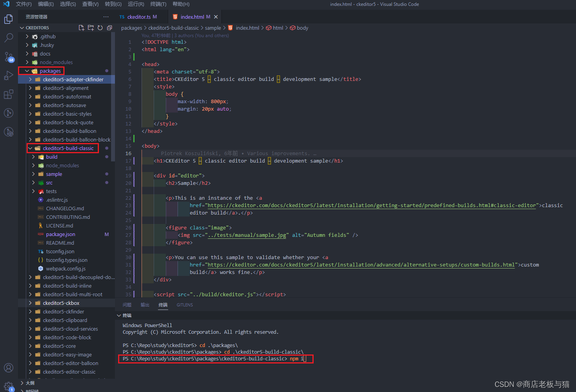Switch to GITLENS panel tab
The width and height of the screenshot is (576, 392).
185,305
